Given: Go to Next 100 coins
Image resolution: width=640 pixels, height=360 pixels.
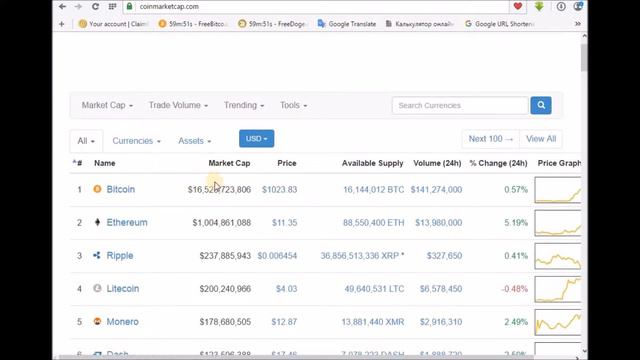Looking at the screenshot, I should pyautogui.click(x=491, y=139).
